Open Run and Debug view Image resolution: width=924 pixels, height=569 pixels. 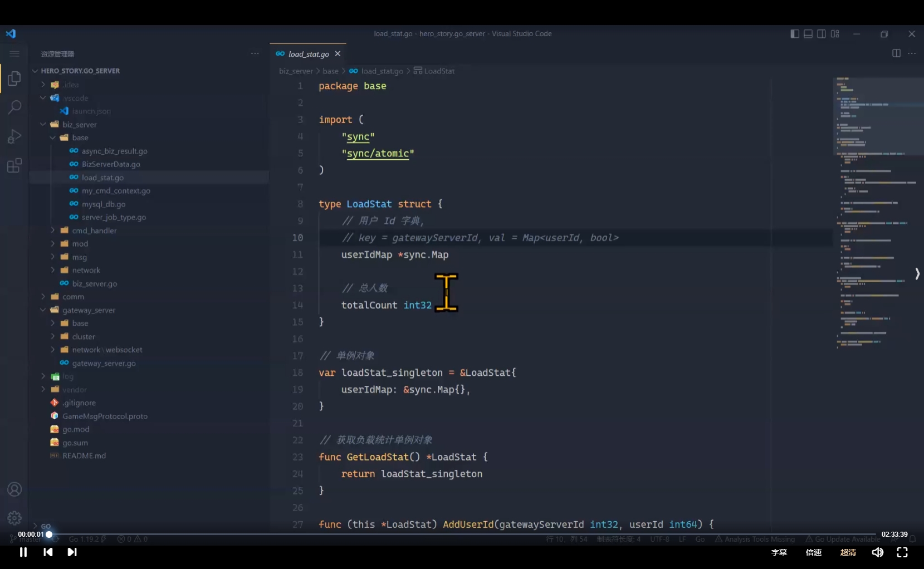coord(14,136)
